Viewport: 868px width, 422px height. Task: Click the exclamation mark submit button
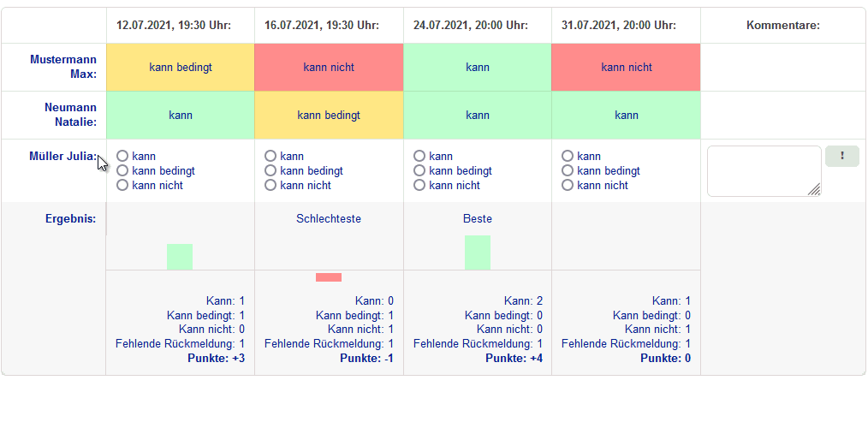coord(842,156)
